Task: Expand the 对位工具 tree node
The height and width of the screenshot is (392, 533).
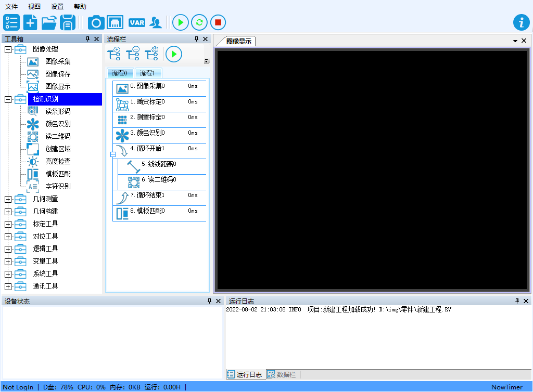Action: click(8, 237)
